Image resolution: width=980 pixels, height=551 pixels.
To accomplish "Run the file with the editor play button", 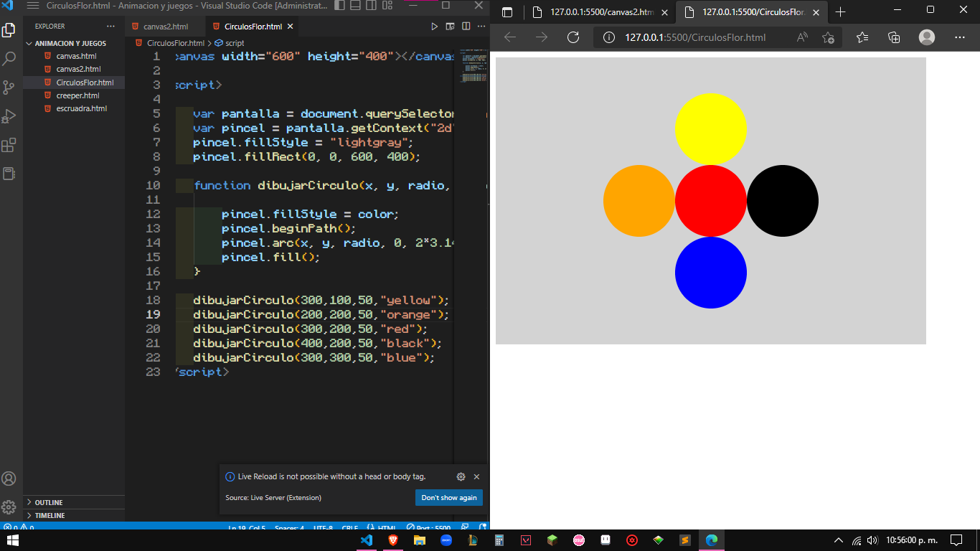I will [434, 27].
